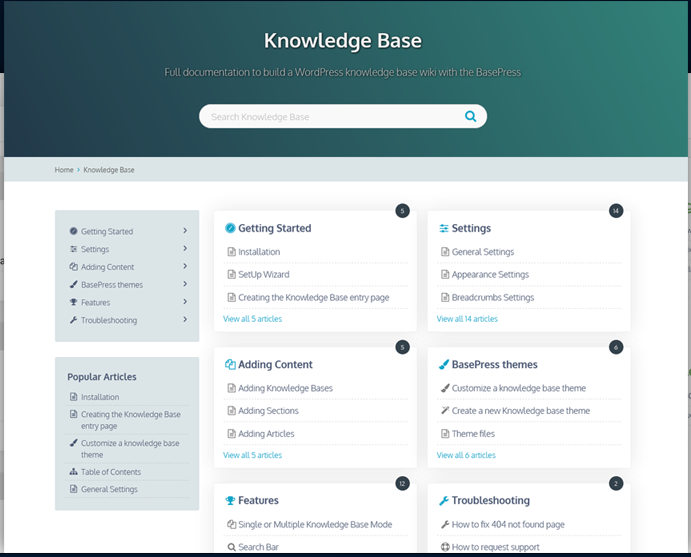Expand sidebar Features chevron
The height and width of the screenshot is (557, 691).
(x=185, y=302)
